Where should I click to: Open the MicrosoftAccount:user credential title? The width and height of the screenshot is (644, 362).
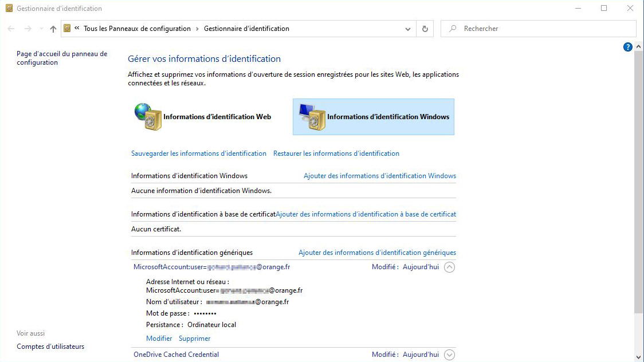212,267
